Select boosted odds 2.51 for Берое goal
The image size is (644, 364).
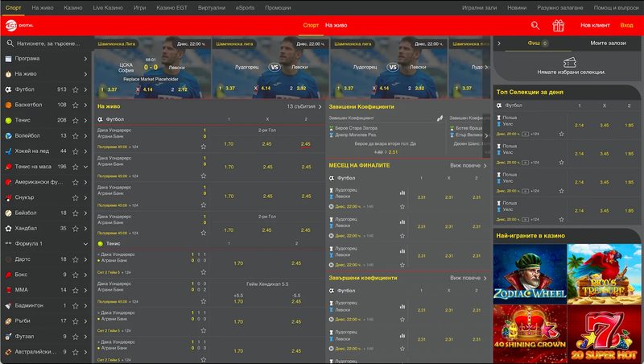pos(393,152)
